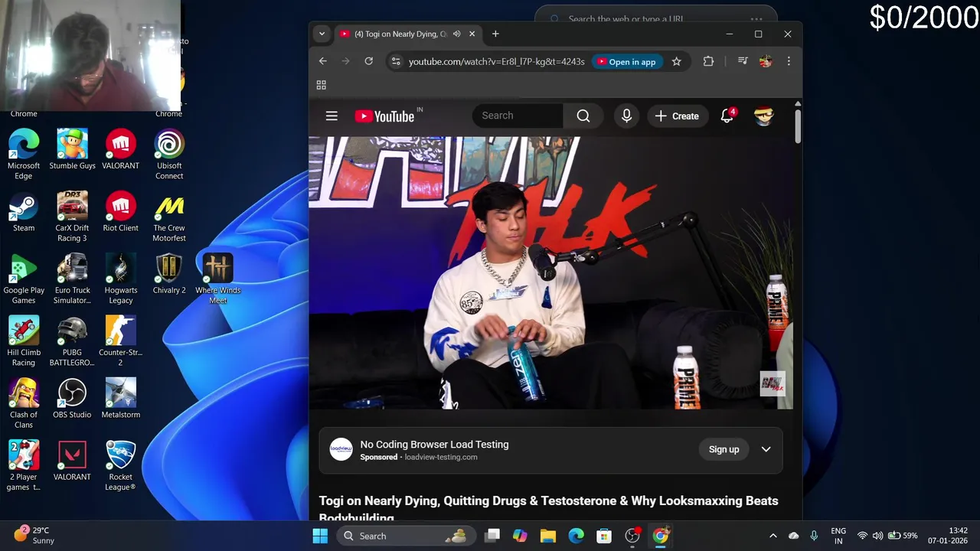Open the YouTube guide hamburger menu
Viewport: 980px width, 551px height.
coord(332,116)
